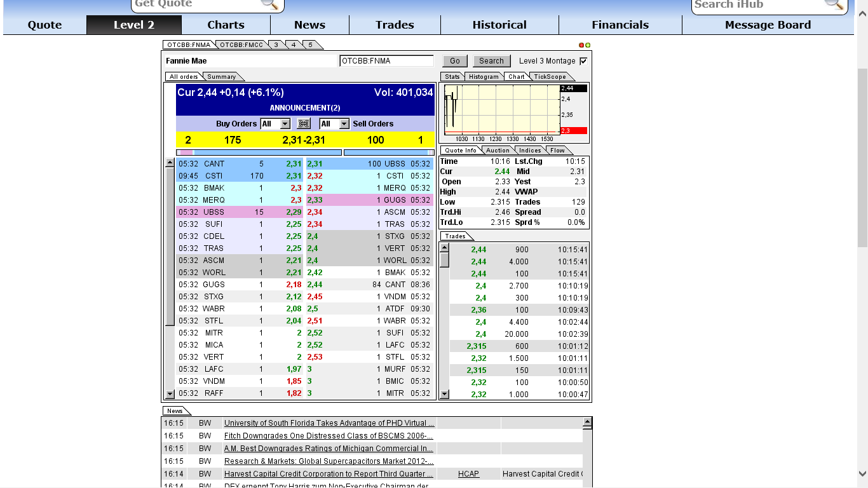Open montage tab 3
Image resolution: width=868 pixels, height=488 pixels.
point(276,44)
